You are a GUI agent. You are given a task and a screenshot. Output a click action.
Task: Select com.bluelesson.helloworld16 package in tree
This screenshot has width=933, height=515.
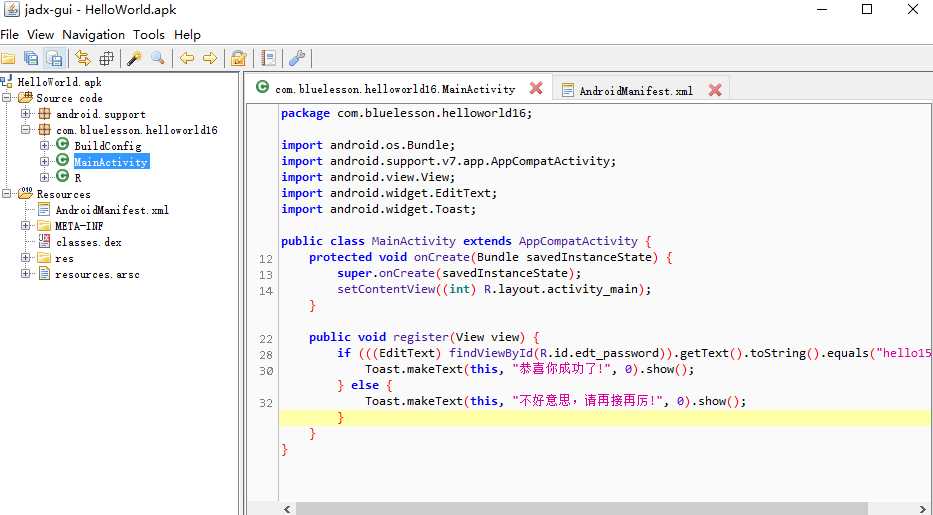(x=137, y=130)
